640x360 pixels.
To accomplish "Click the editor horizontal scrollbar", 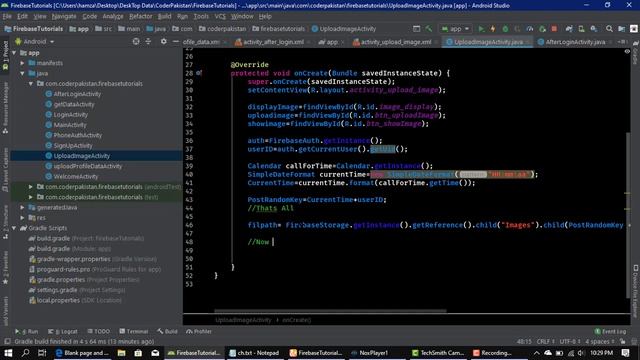I will pos(330,311).
